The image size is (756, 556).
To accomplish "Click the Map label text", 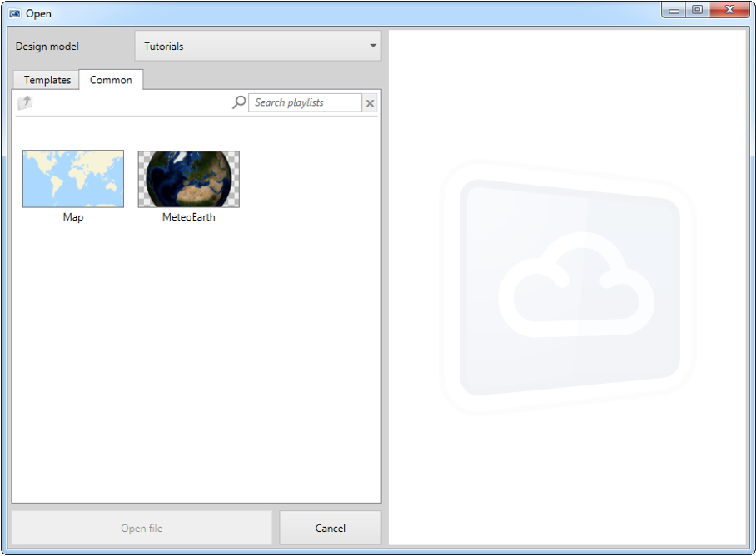I will click(x=73, y=217).
